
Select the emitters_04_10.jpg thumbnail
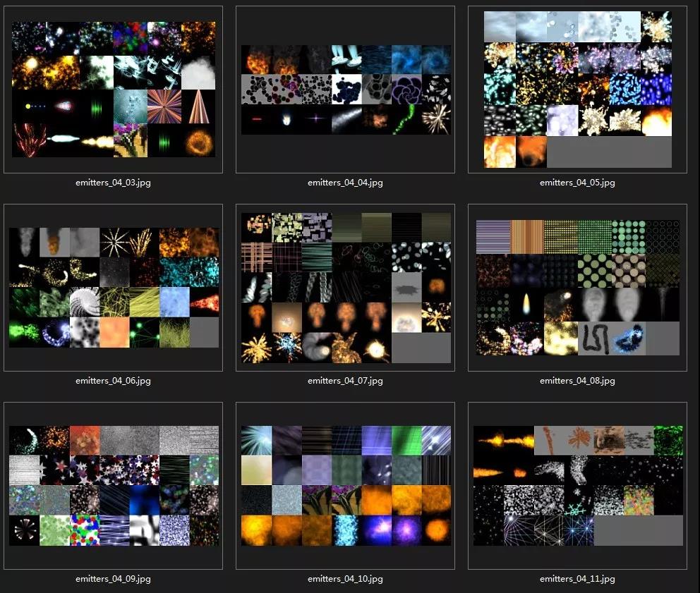click(346, 485)
